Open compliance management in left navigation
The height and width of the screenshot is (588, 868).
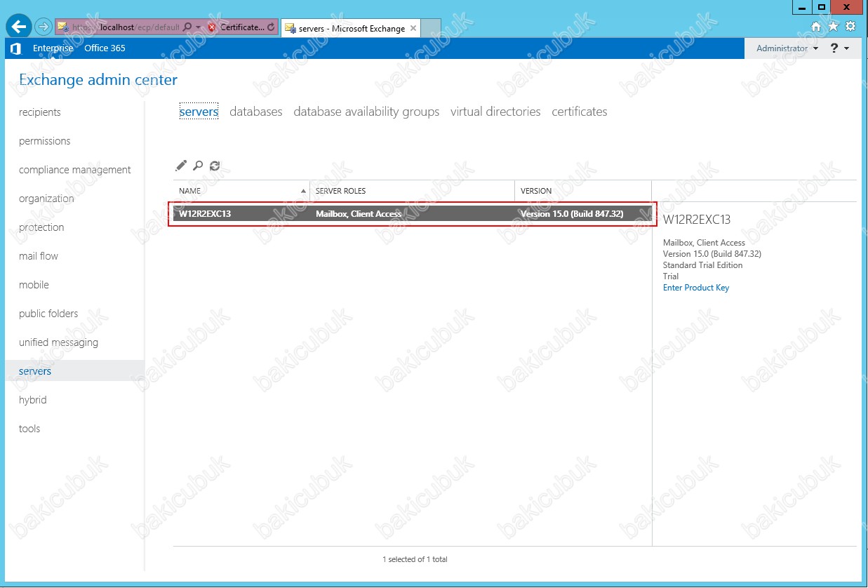[75, 170]
